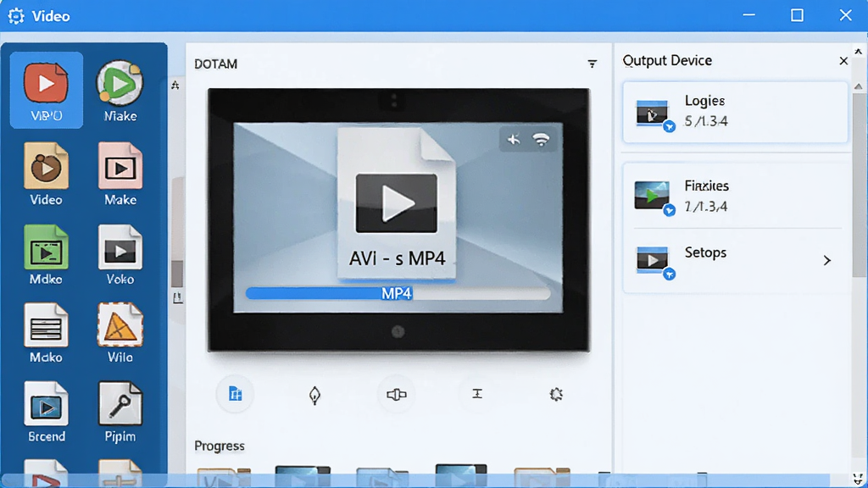
Task: Click the blue document icon below the preview
Action: click(x=236, y=394)
